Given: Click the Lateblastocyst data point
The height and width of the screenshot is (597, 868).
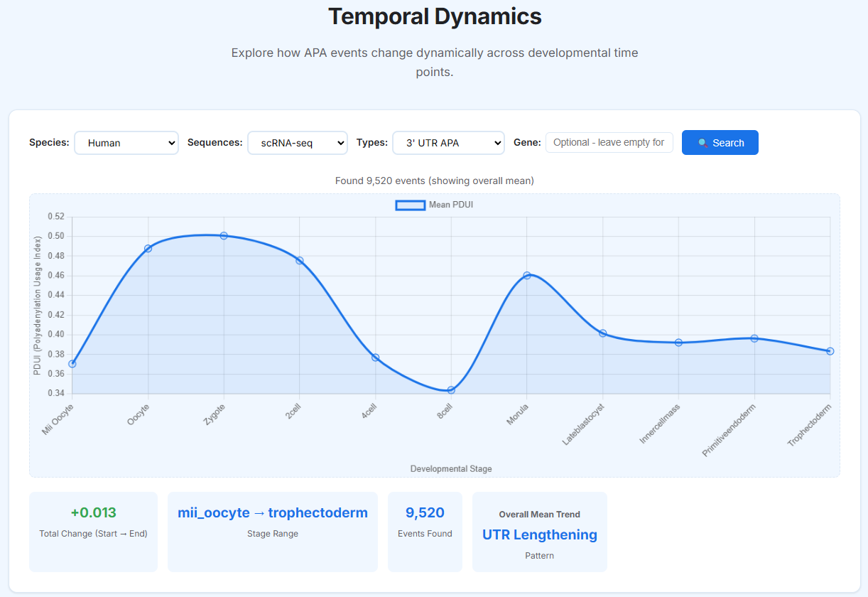Looking at the screenshot, I should (602, 333).
